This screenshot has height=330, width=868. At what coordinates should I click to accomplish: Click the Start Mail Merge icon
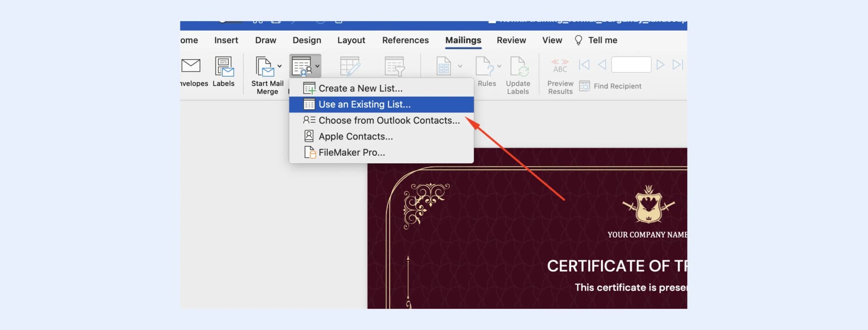point(264,66)
